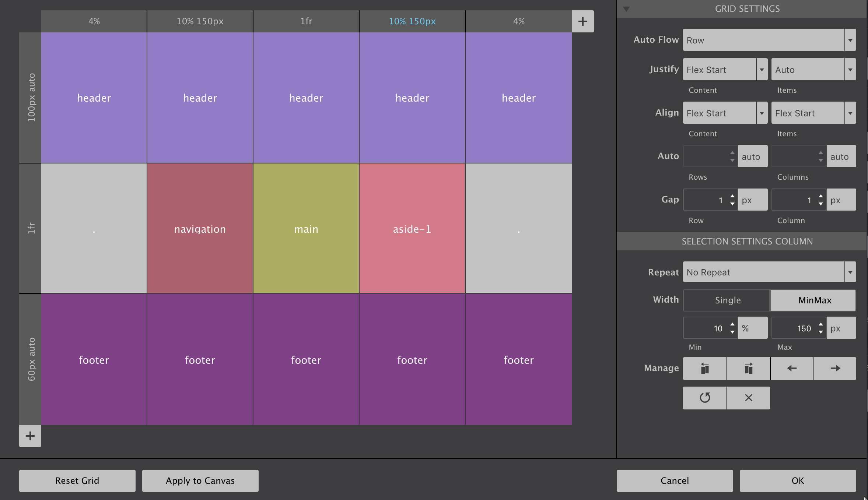
Task: Select the highlighted 10% 150px column
Action: pyautogui.click(x=412, y=21)
